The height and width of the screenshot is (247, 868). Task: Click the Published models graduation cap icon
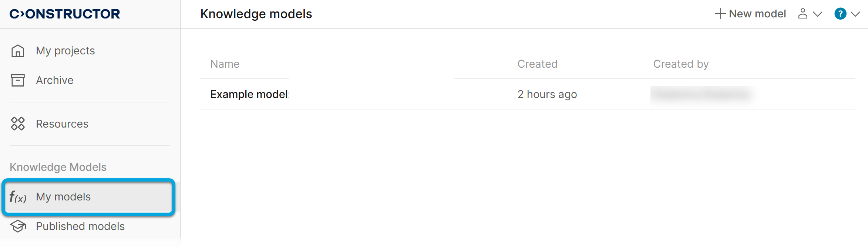pos(18,226)
